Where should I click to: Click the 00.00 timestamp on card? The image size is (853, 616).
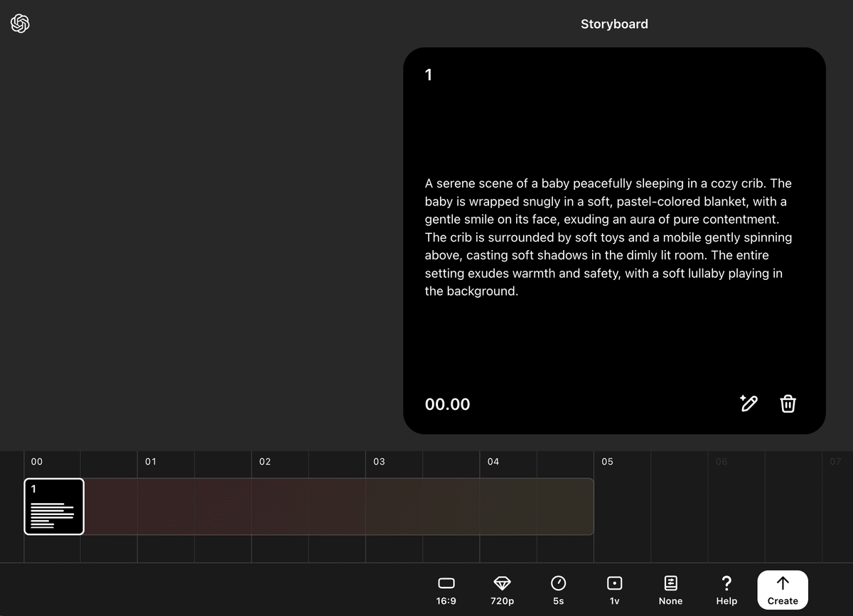pyautogui.click(x=447, y=404)
